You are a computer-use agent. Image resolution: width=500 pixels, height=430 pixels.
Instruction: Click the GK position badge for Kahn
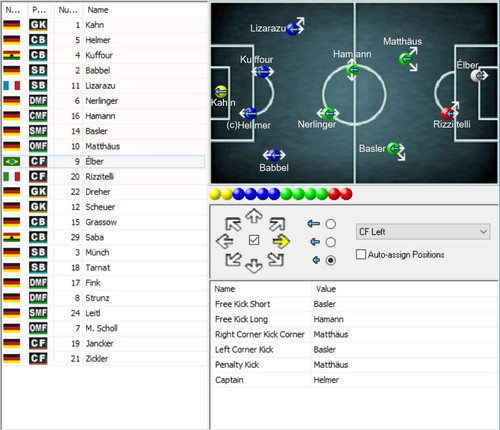[x=38, y=25]
